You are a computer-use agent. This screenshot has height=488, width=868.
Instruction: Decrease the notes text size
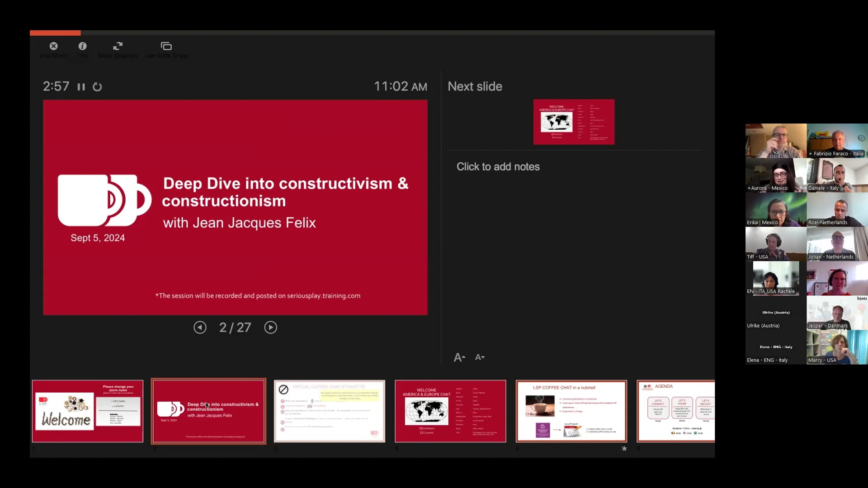(x=479, y=357)
